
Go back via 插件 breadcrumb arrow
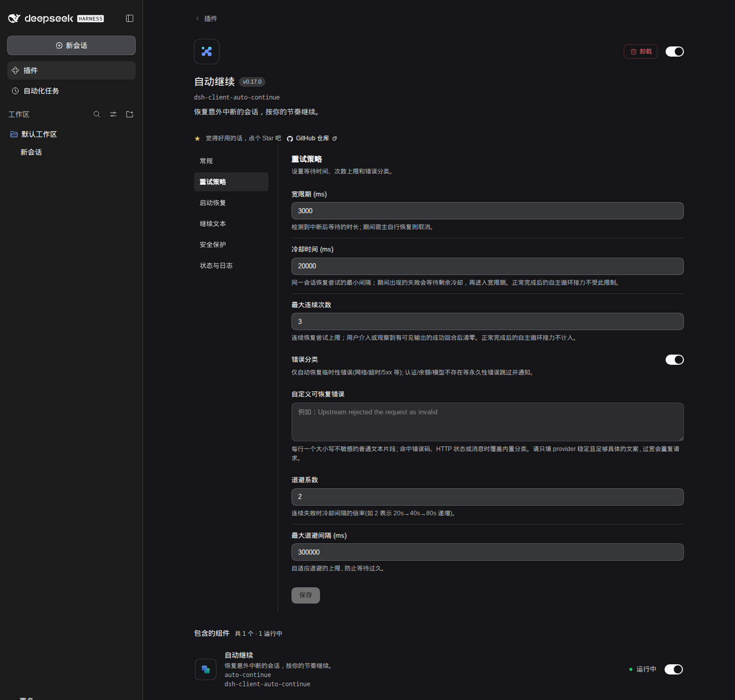click(x=198, y=18)
